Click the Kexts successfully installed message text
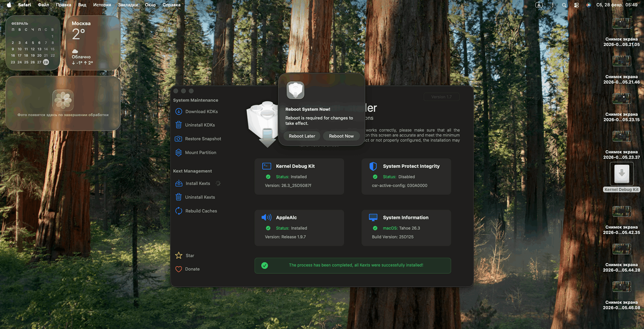The image size is (644, 329). click(x=356, y=265)
